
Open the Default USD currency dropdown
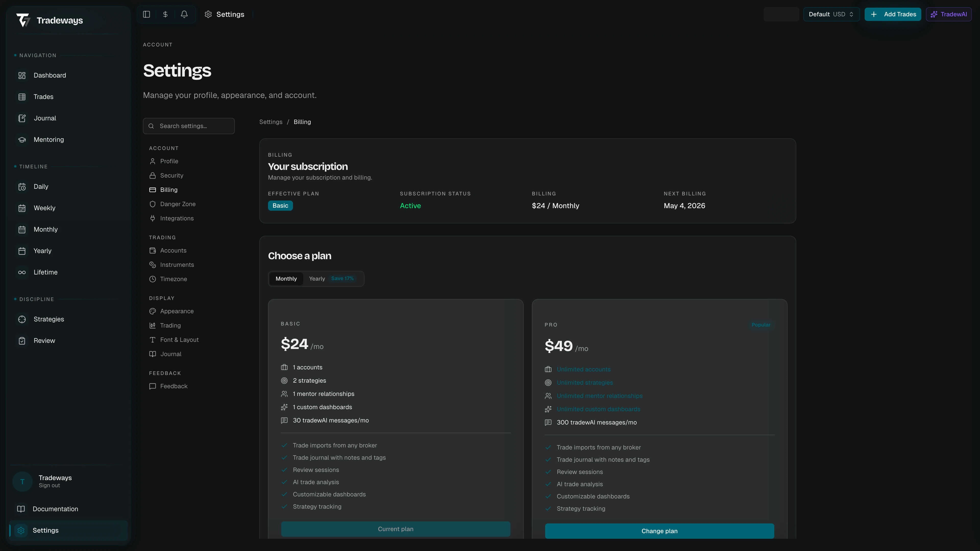tap(831, 14)
